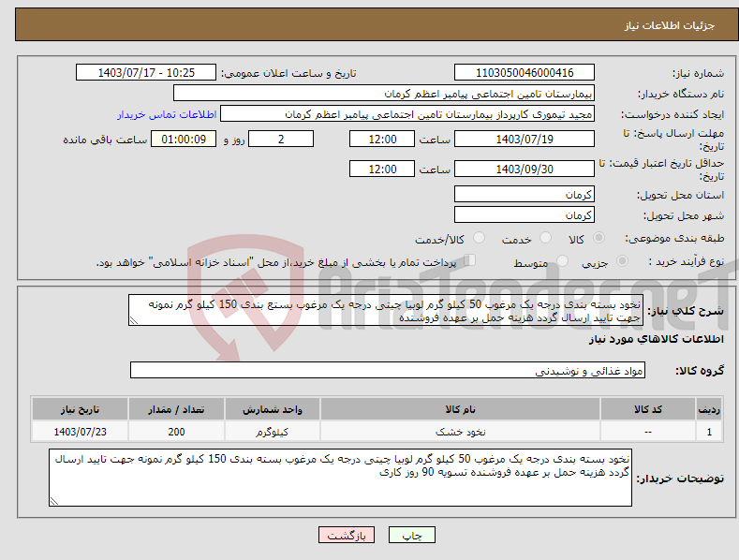The height and width of the screenshot is (560, 739).
Task: Click the شهر محل تحویل field کرمان
Action: tap(525, 214)
